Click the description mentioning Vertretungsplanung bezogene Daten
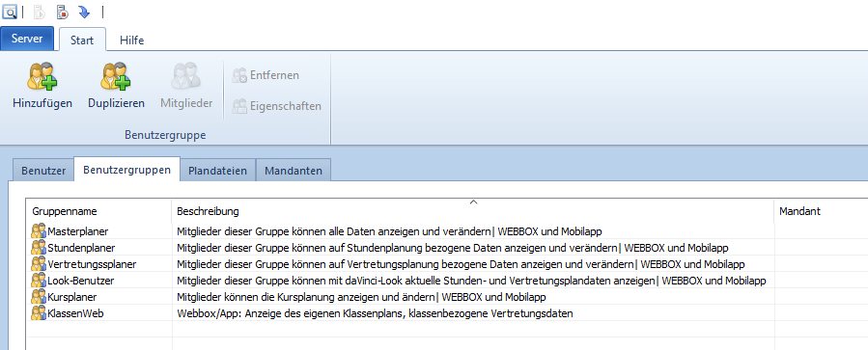Viewport: 868px width, 350px height. coord(461,264)
